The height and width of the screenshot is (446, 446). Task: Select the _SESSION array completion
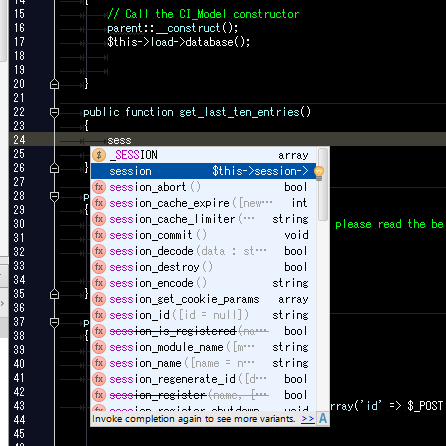click(203, 155)
